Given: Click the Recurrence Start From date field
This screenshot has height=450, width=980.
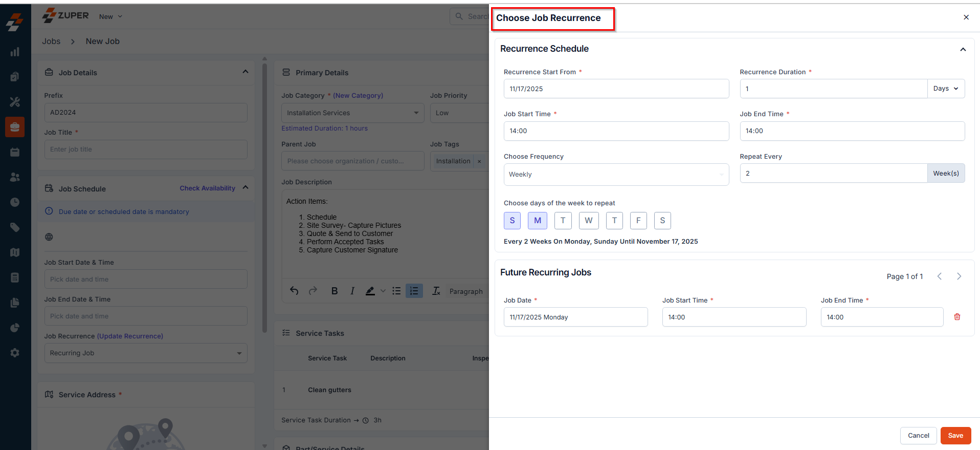Looking at the screenshot, I should click(616, 89).
